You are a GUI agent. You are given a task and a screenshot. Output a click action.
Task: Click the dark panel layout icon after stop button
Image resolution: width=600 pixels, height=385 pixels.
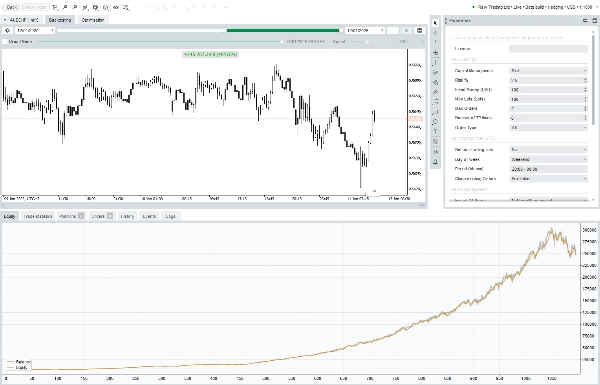(419, 30)
